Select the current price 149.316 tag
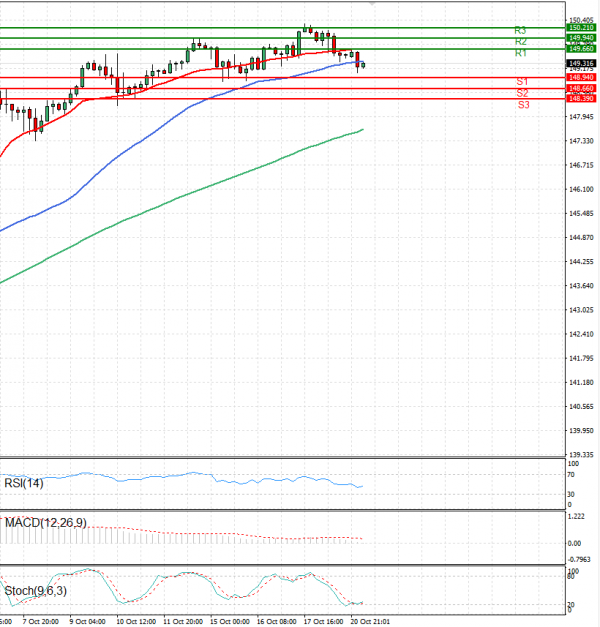The height and width of the screenshot is (627, 600). [581, 64]
